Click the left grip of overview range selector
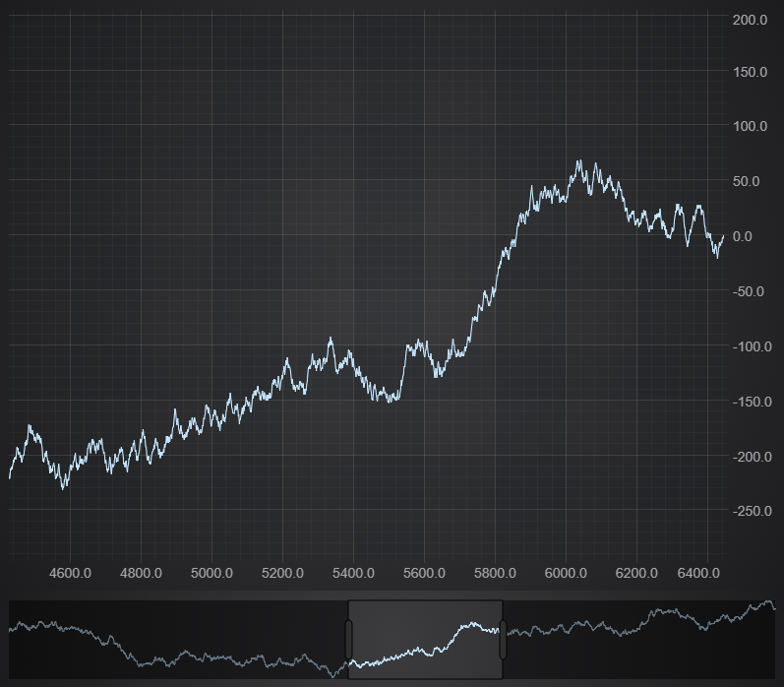784x687 pixels. (348, 640)
